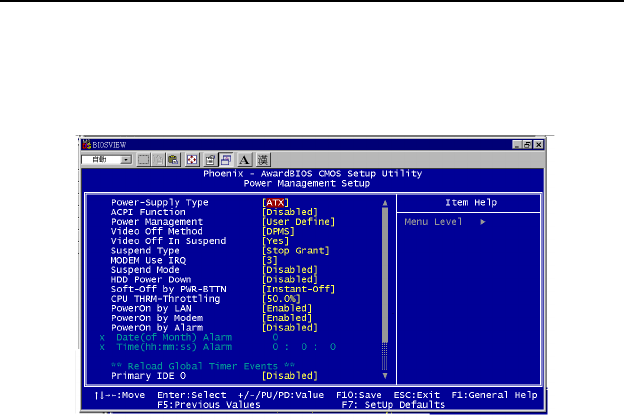Click the Suspend Mode label
Viewport: 624px width, 420px height.
pos(145,270)
